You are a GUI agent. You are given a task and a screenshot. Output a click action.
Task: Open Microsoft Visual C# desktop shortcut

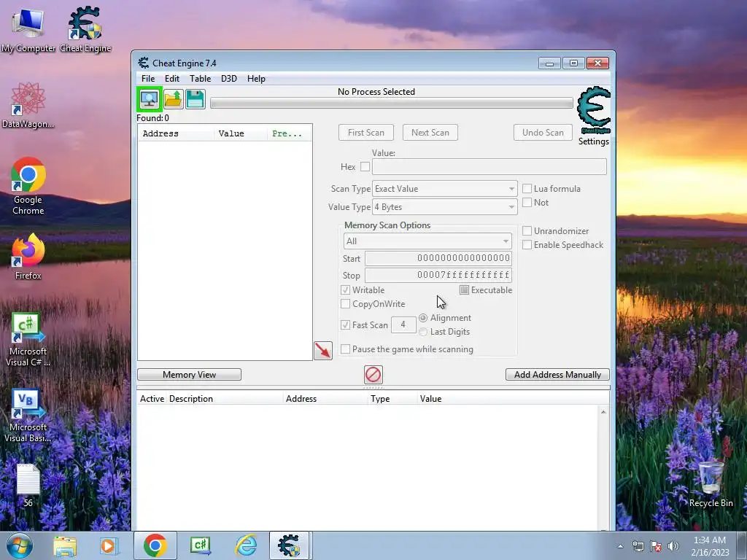tap(28, 340)
